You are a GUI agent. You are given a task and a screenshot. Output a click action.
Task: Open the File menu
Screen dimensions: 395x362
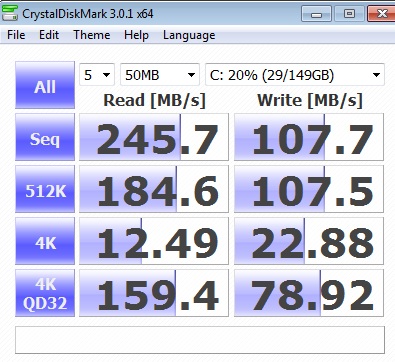pyautogui.click(x=16, y=35)
